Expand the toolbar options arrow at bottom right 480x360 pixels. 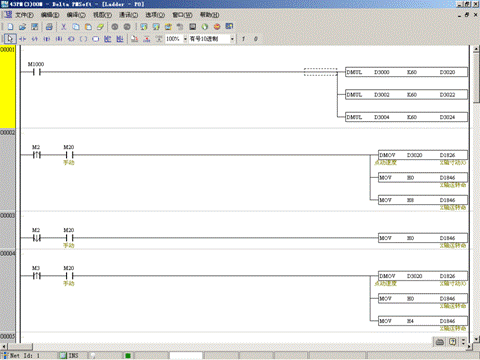pos(463,342)
